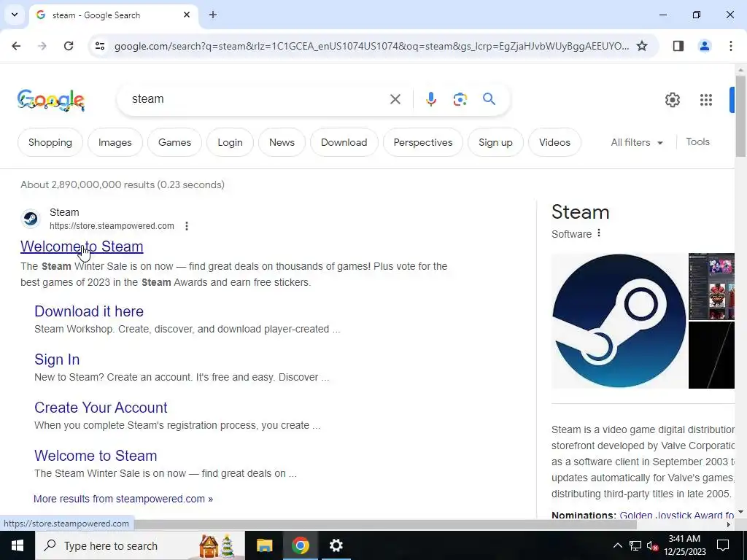Image resolution: width=747 pixels, height=560 pixels.
Task: Click the address bar URL
Action: [x=371, y=46]
